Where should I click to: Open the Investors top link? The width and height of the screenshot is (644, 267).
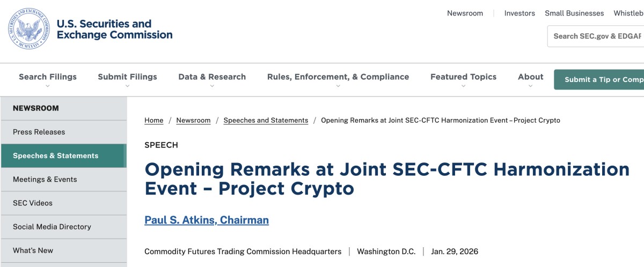(519, 13)
